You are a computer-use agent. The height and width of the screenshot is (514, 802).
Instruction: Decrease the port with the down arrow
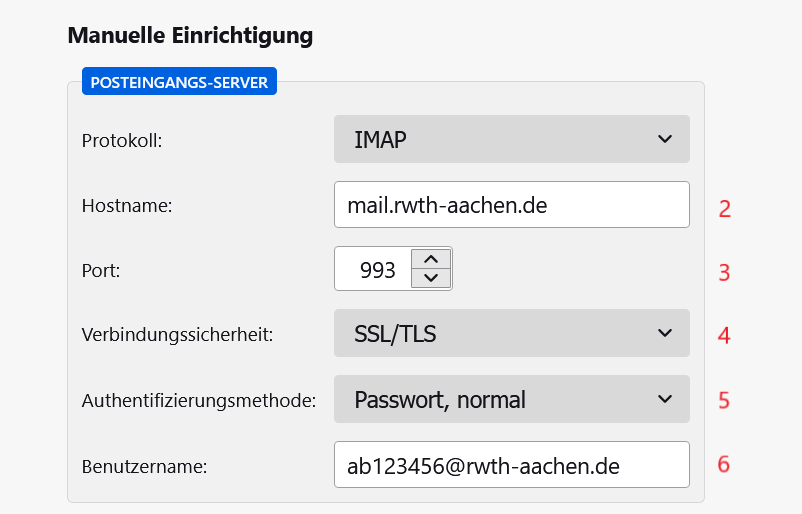(431, 279)
